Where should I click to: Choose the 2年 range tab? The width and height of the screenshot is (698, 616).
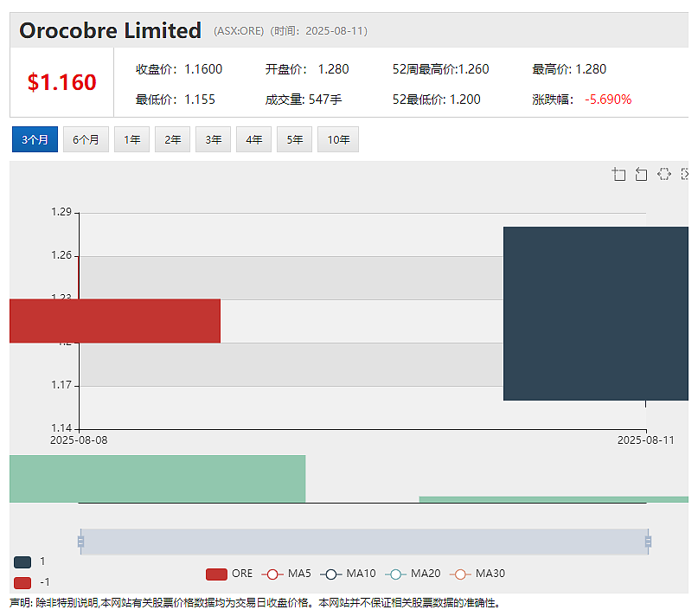[x=172, y=139]
